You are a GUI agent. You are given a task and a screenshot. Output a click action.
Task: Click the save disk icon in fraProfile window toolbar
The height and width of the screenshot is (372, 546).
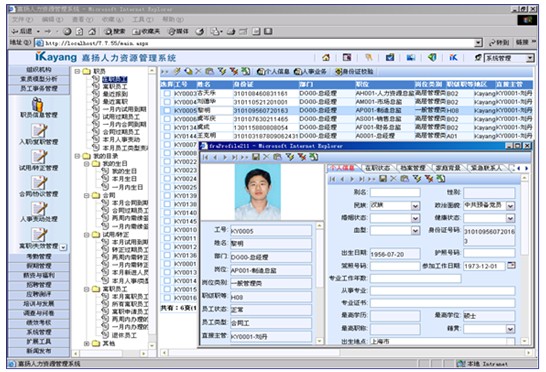coord(256,157)
